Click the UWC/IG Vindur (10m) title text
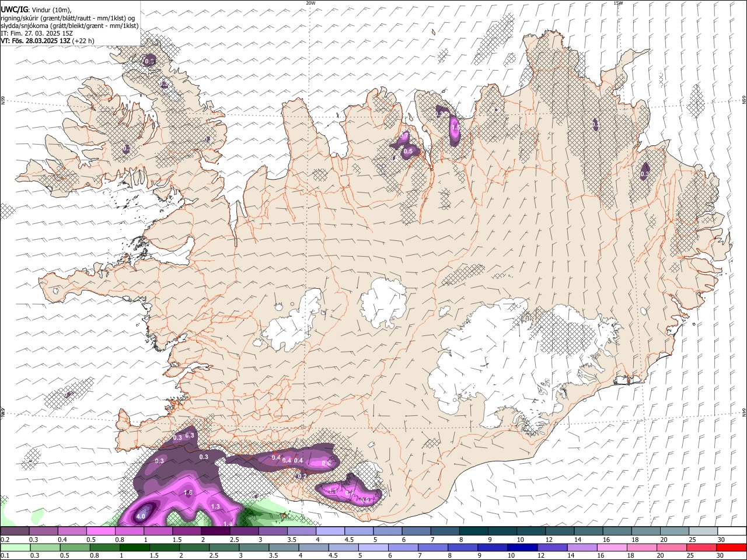This screenshot has width=747, height=560. 36,10
